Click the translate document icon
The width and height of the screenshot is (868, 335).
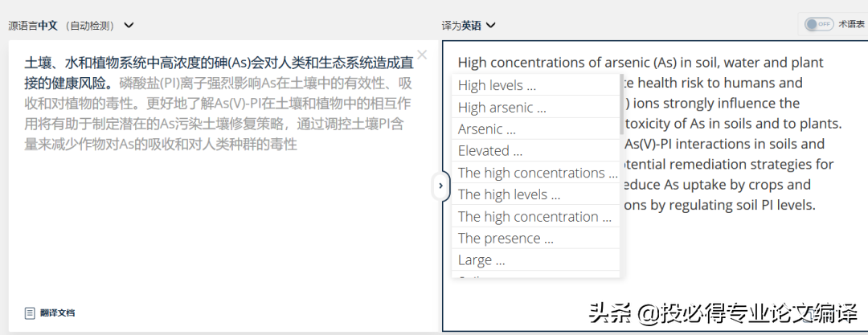click(x=30, y=313)
